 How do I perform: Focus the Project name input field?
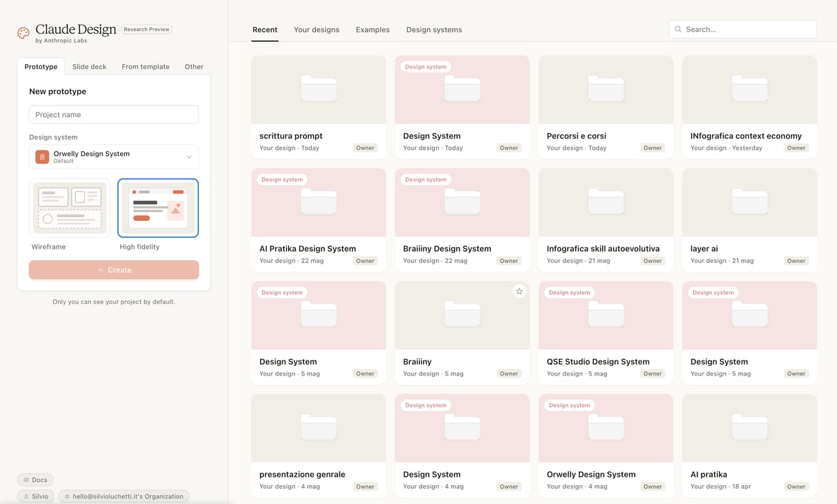114,114
